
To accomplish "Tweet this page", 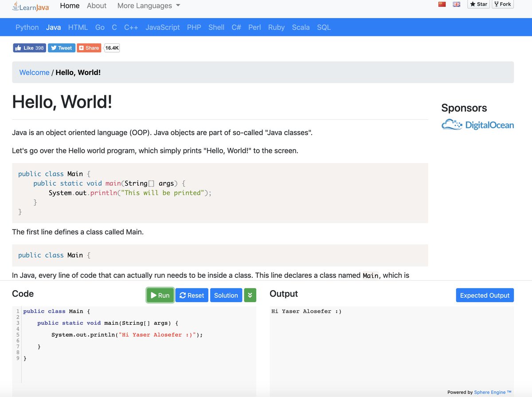I will [x=61, y=48].
